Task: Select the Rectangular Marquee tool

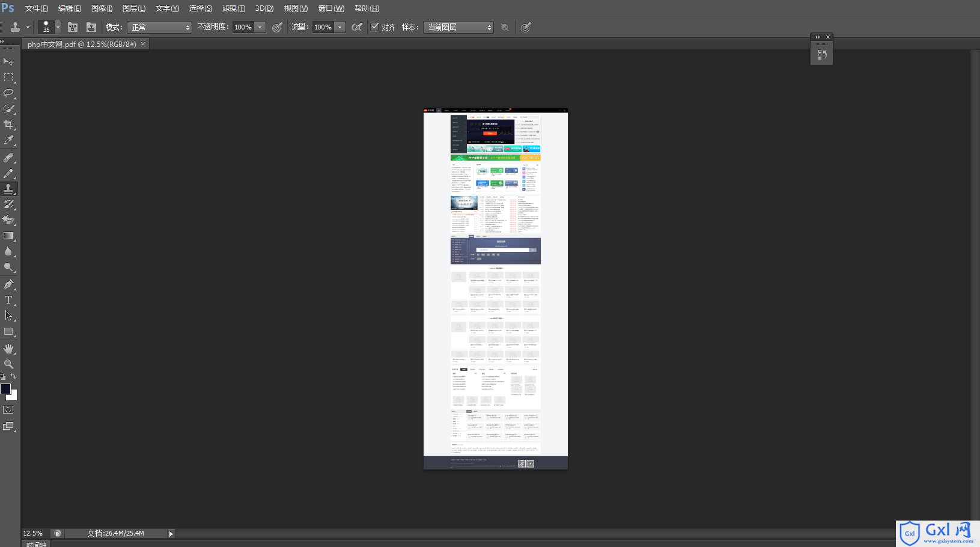Action: coord(8,78)
